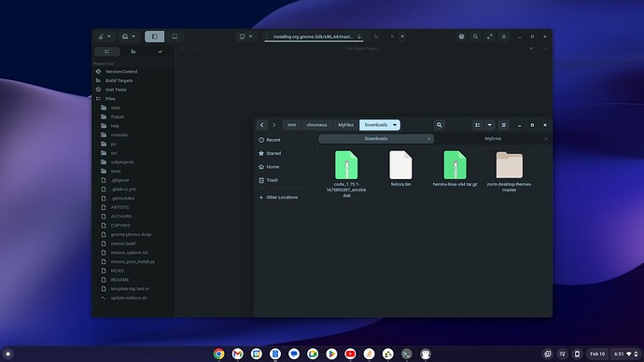This screenshot has width=644, height=362.
Task: Select update-authors.sh script
Action: tap(129, 298)
